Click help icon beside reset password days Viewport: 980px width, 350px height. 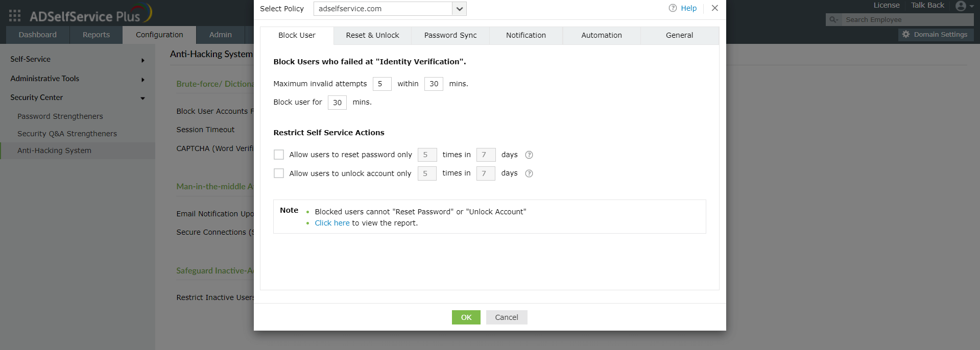click(529, 155)
